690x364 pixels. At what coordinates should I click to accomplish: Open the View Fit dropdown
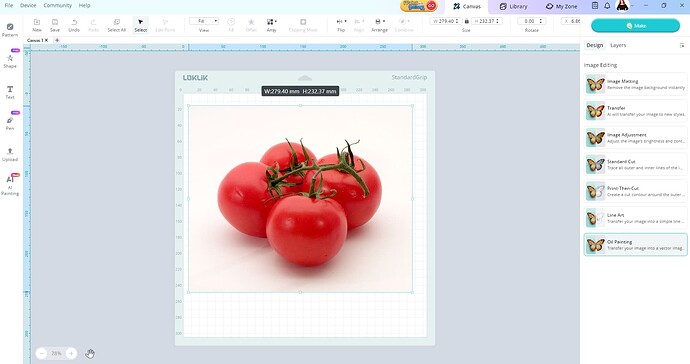tap(204, 21)
